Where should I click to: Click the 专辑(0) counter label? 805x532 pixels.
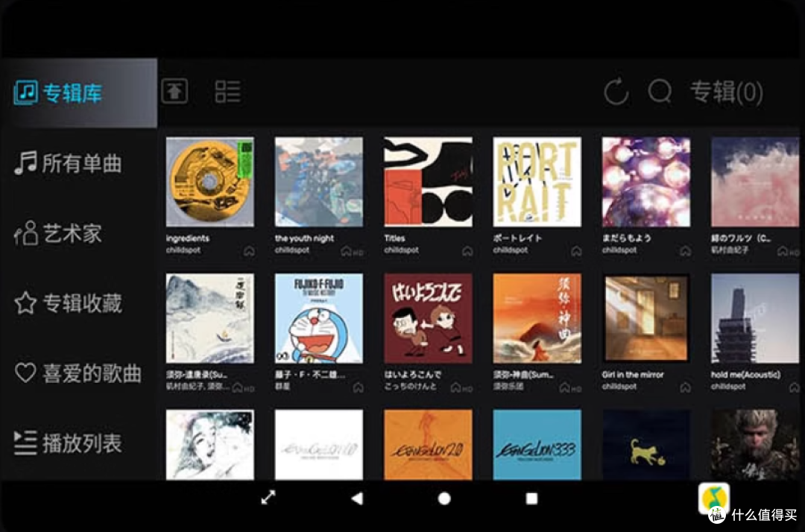(726, 92)
